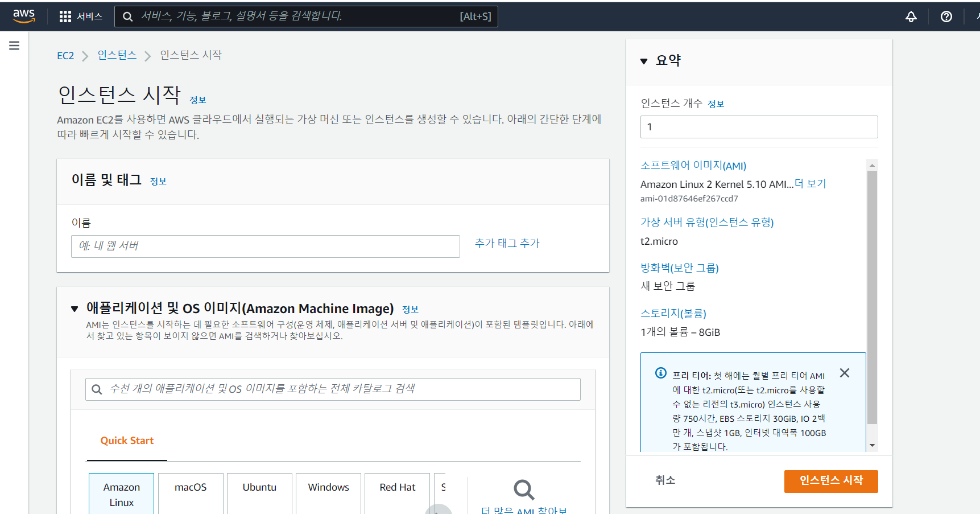Click the magnifier icon in top search bar
This screenshot has height=514, width=980.
click(128, 17)
